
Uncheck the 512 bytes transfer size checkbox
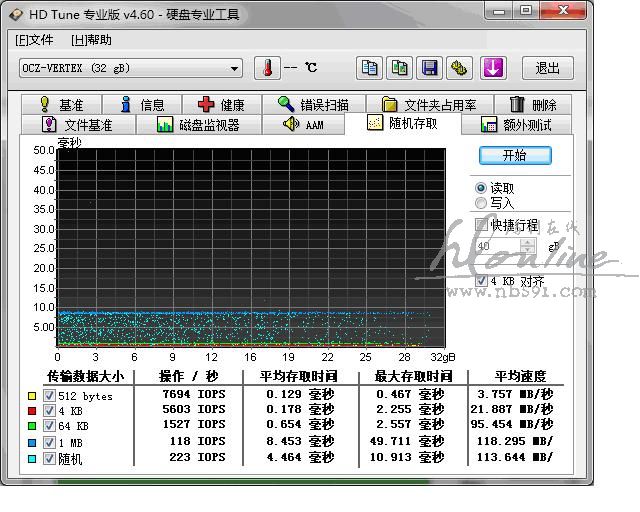49,396
